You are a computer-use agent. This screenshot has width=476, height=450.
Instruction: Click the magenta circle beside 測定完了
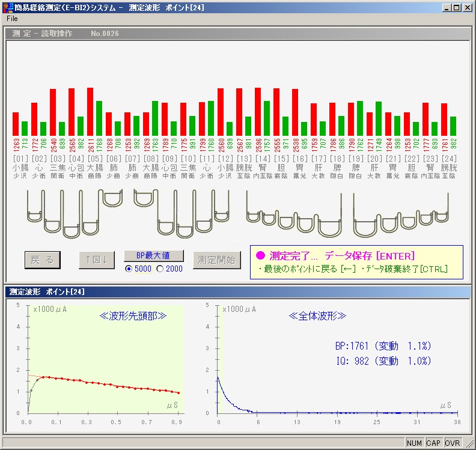pyautogui.click(x=260, y=256)
